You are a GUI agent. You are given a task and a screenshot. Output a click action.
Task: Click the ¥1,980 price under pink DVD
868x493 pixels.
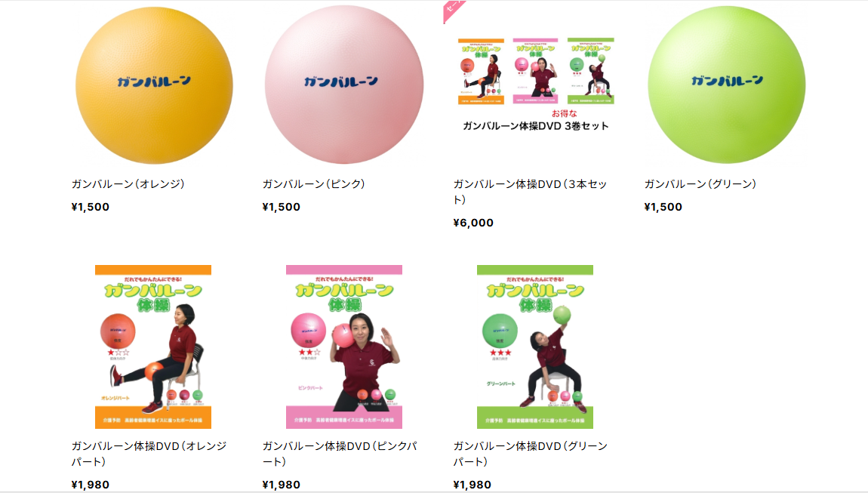(x=282, y=485)
